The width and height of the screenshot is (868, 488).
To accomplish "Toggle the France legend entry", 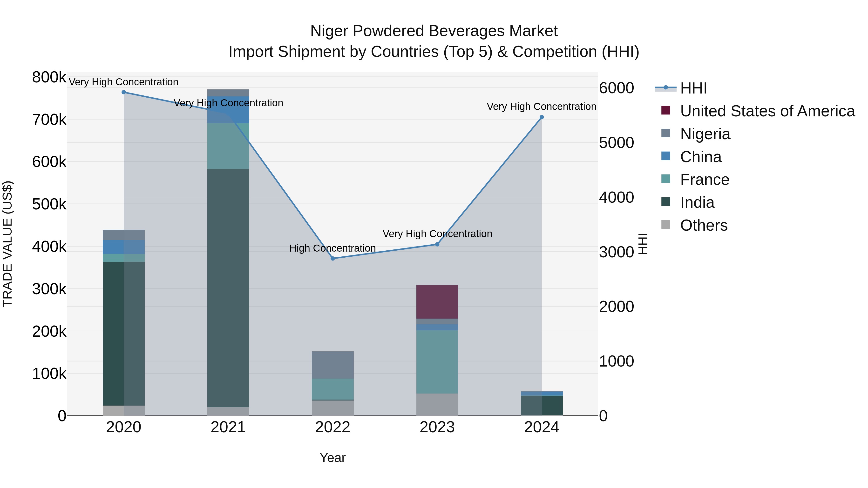I will point(695,180).
